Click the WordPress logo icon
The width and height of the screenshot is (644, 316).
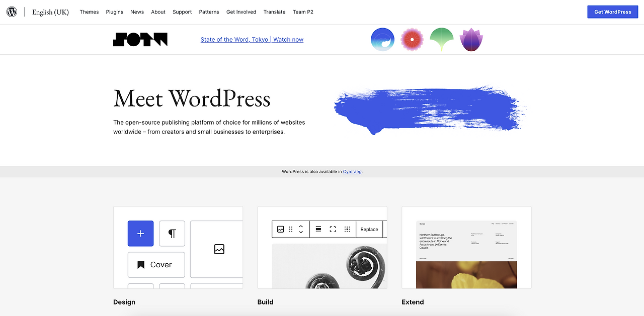coord(12,12)
